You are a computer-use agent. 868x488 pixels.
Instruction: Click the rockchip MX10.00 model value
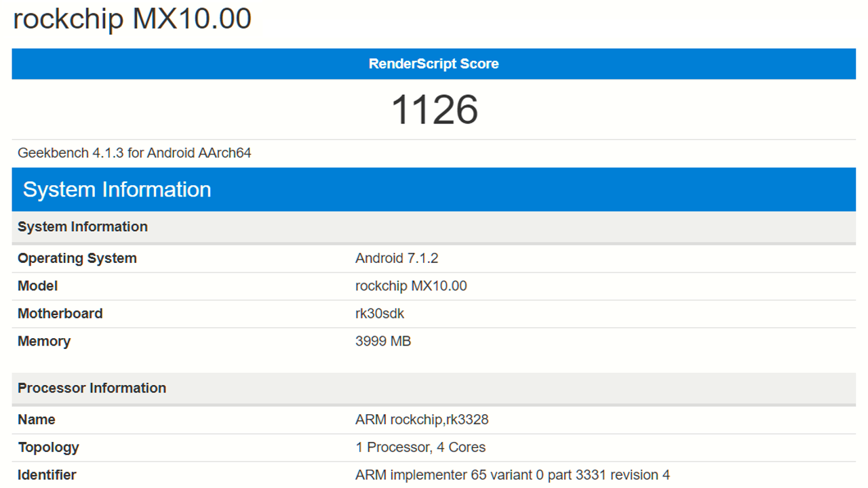(411, 286)
